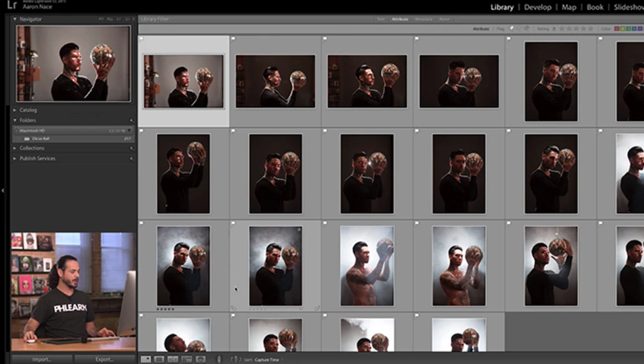Toggle the flag on the highlighted first thumbnail
This screenshot has width=644, height=364.
tap(141, 39)
